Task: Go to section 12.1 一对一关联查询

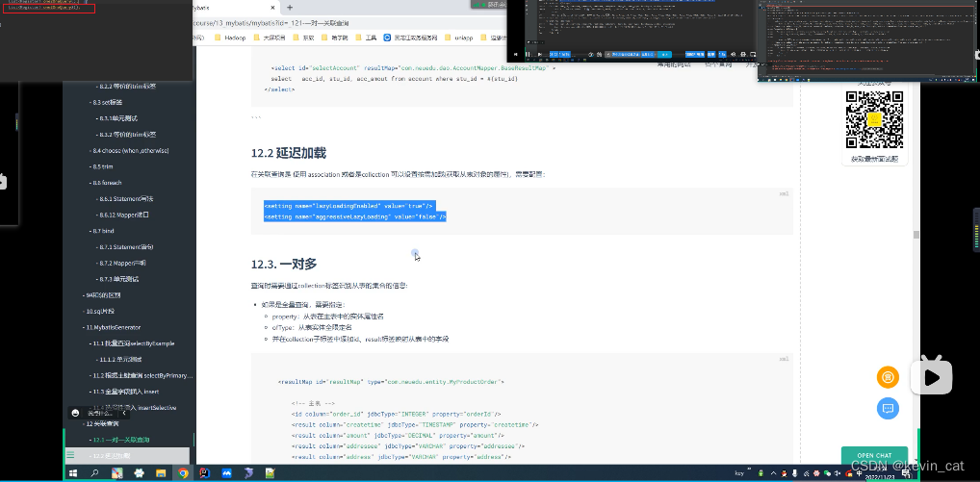Action: [x=121, y=440]
